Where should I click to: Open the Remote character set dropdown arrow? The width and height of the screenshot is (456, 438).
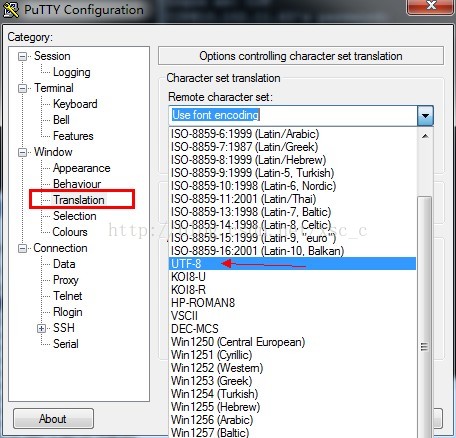[425, 116]
